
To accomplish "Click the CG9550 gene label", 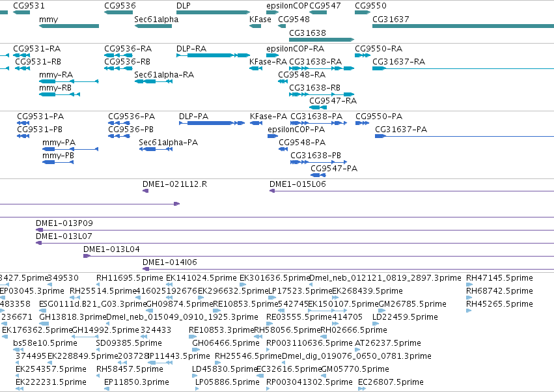I will pos(370,6).
